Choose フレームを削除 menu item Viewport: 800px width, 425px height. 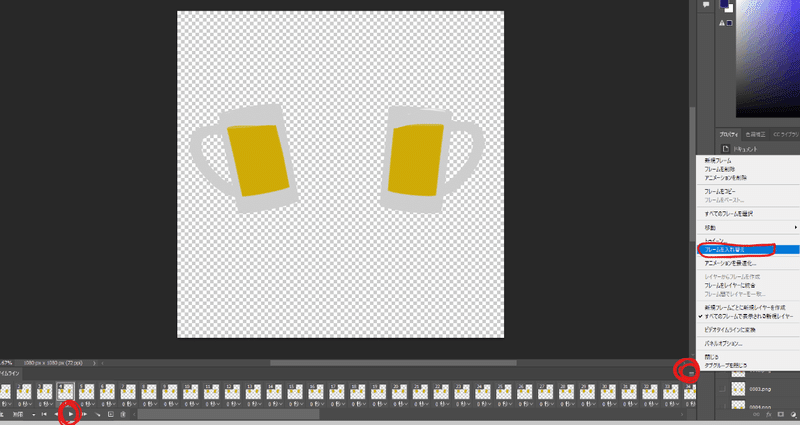(x=719, y=169)
